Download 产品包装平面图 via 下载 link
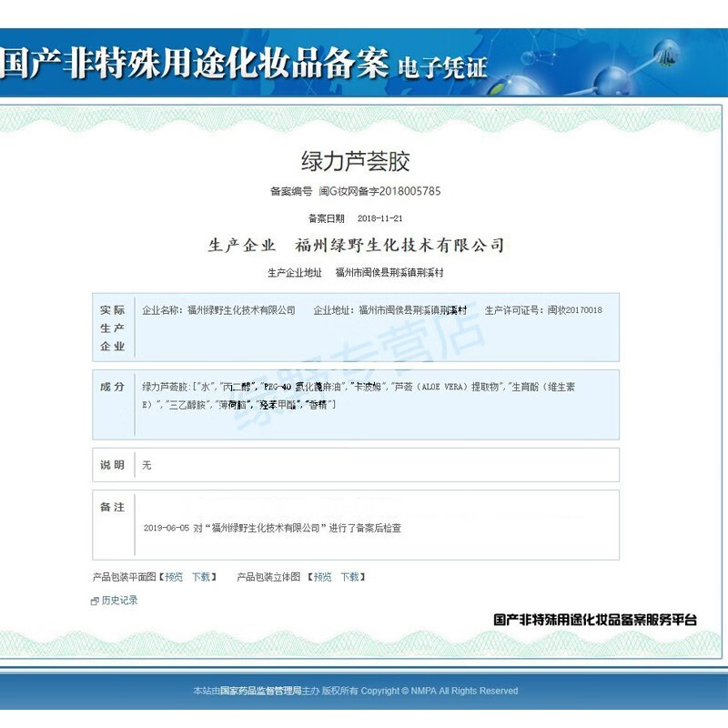The height and width of the screenshot is (728, 728). point(199,575)
